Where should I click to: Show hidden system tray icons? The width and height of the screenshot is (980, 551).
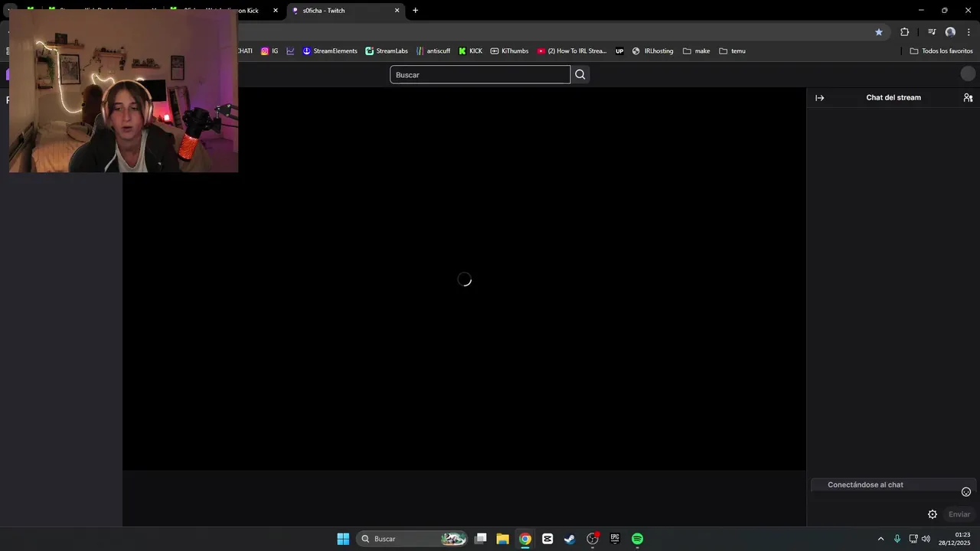[x=880, y=539]
